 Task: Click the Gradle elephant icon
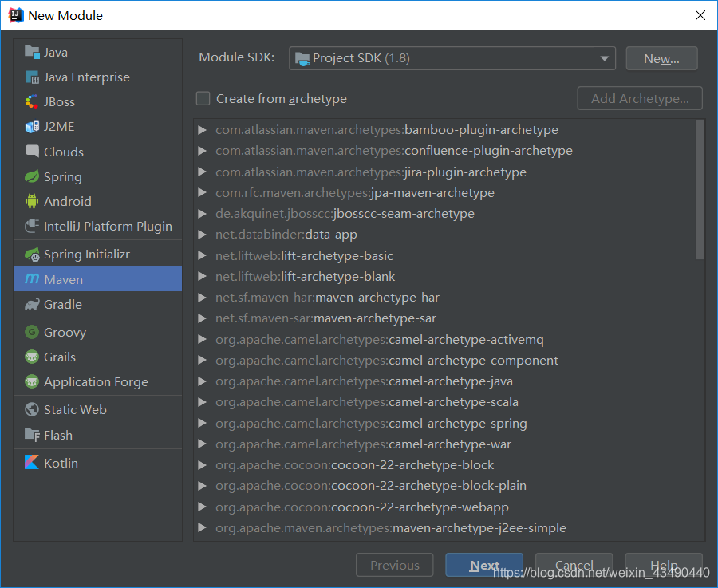(32, 305)
